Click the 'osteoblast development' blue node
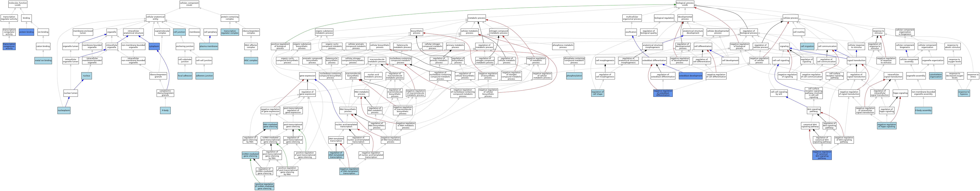 (690, 76)
